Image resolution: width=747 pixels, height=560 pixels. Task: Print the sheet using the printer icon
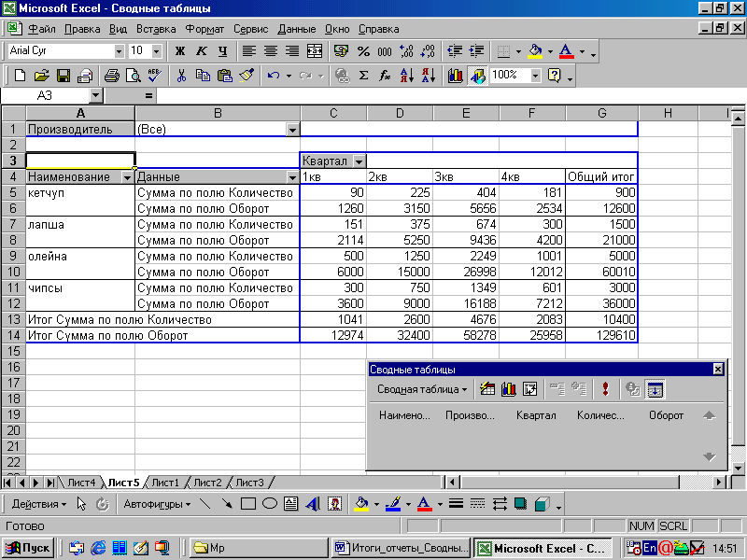pyautogui.click(x=112, y=76)
